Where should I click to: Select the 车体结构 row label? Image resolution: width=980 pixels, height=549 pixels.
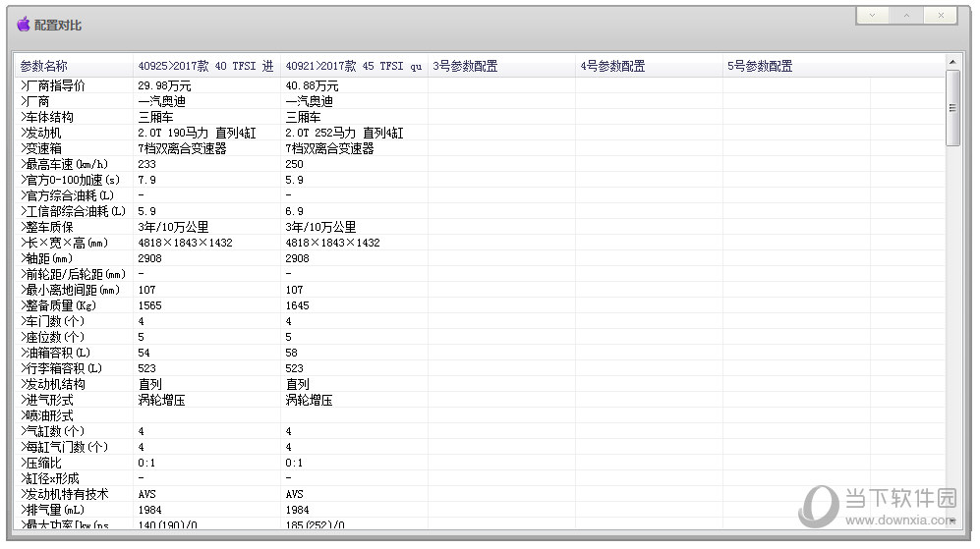point(47,117)
